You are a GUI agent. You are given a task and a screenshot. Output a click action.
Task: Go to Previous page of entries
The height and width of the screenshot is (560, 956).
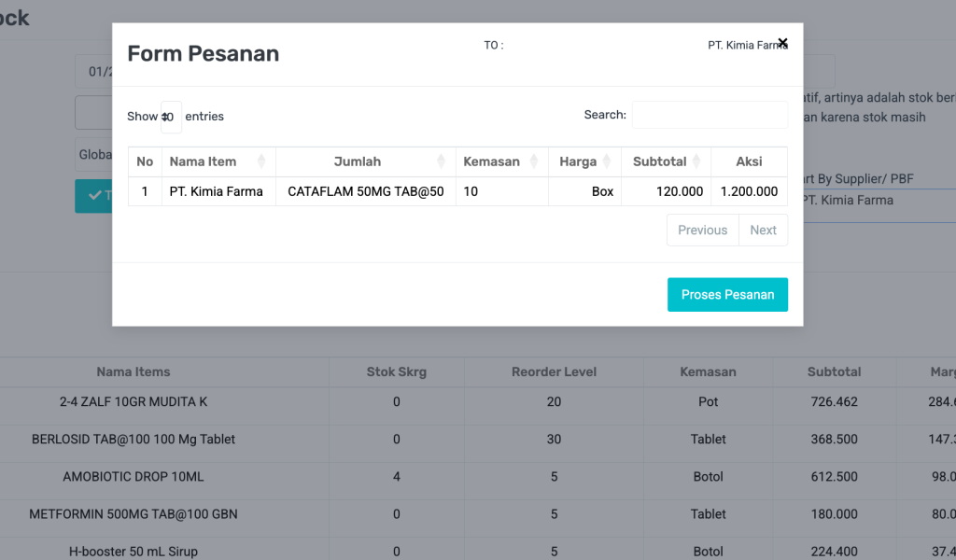click(702, 231)
